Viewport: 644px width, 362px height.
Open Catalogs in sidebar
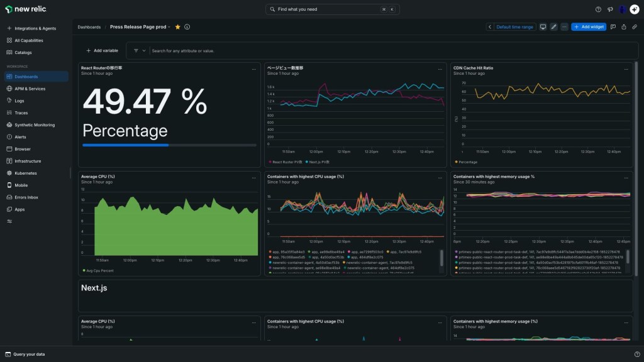coord(36,53)
